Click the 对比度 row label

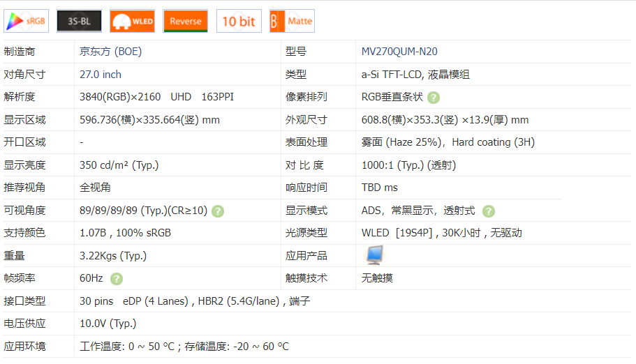304,165
